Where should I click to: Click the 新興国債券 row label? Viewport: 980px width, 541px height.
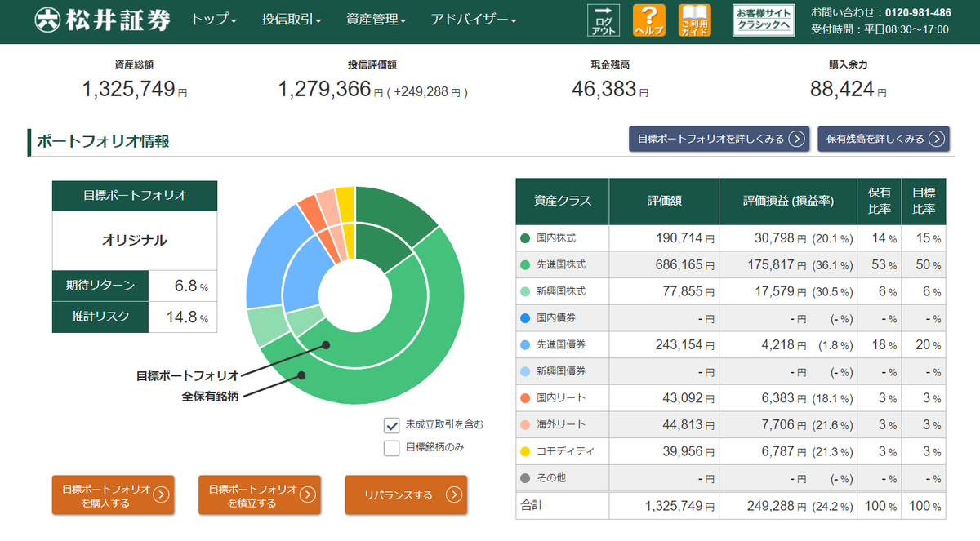560,371
